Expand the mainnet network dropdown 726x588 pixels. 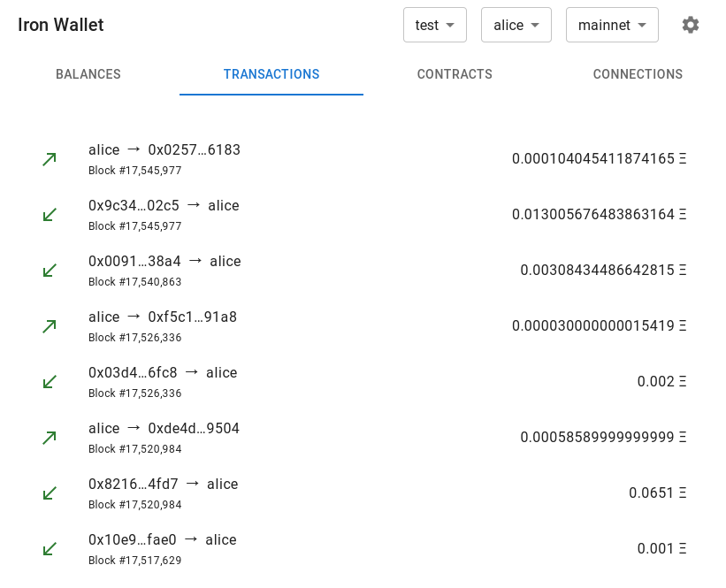[612, 25]
